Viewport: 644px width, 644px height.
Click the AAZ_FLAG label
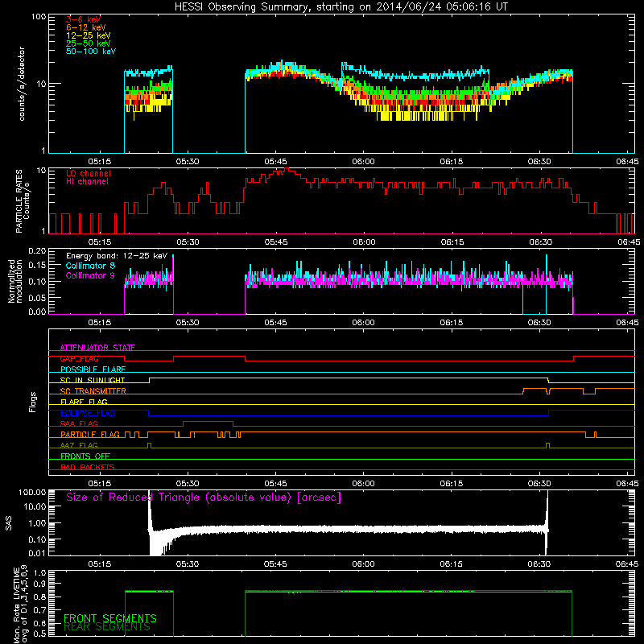79,445
